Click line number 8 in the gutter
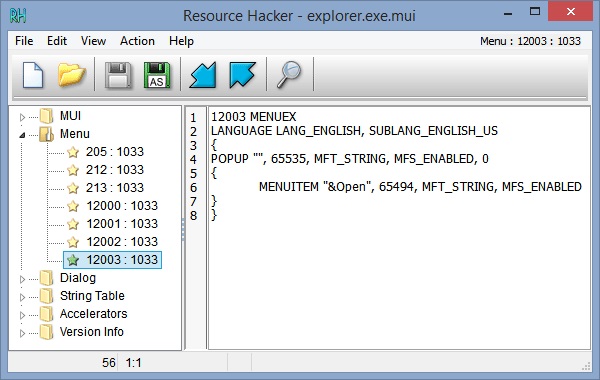The width and height of the screenshot is (600, 380). 194,215
